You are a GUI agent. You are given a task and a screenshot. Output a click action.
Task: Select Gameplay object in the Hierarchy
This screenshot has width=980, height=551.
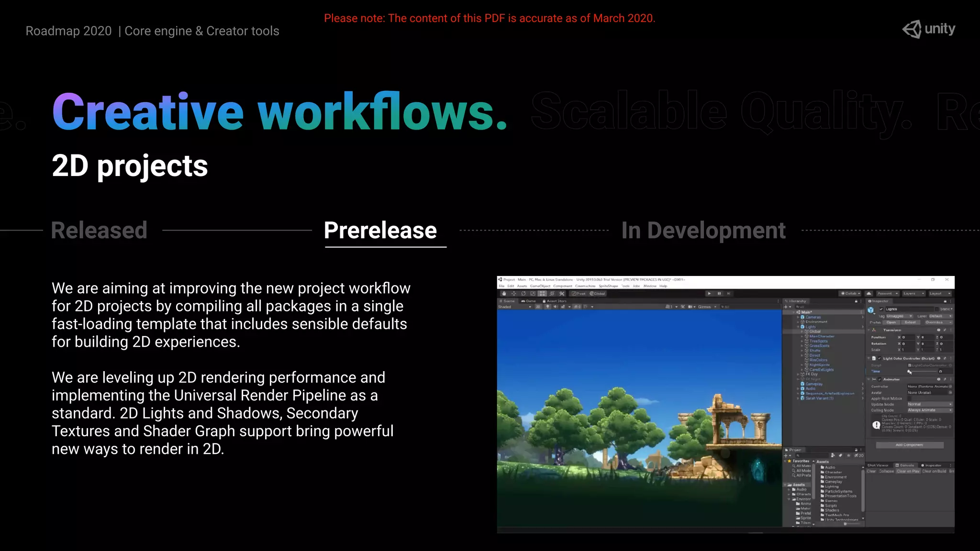[813, 384]
